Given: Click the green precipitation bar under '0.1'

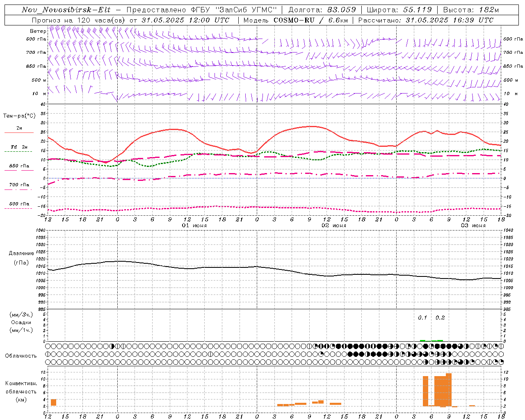Looking at the screenshot, I should click(x=422, y=340).
